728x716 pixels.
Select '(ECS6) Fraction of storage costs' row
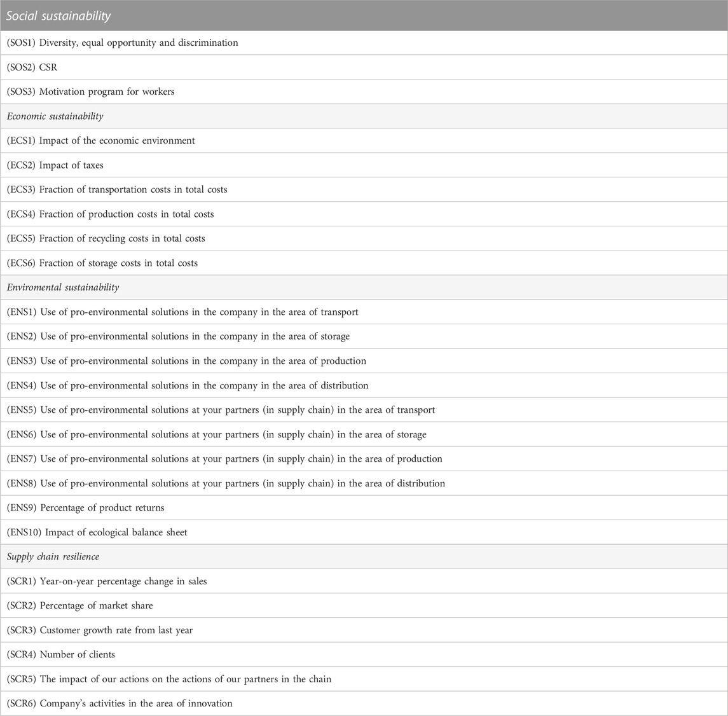(364, 263)
